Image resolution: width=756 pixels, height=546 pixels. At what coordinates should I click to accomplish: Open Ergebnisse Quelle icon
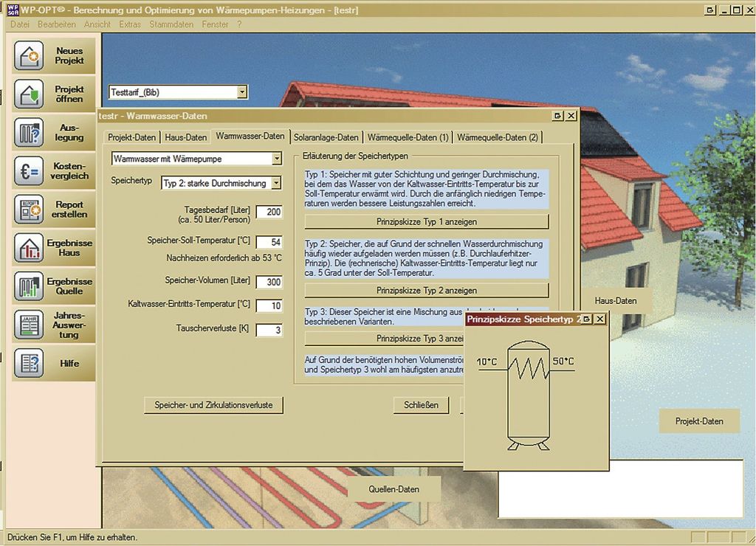pyautogui.click(x=30, y=286)
